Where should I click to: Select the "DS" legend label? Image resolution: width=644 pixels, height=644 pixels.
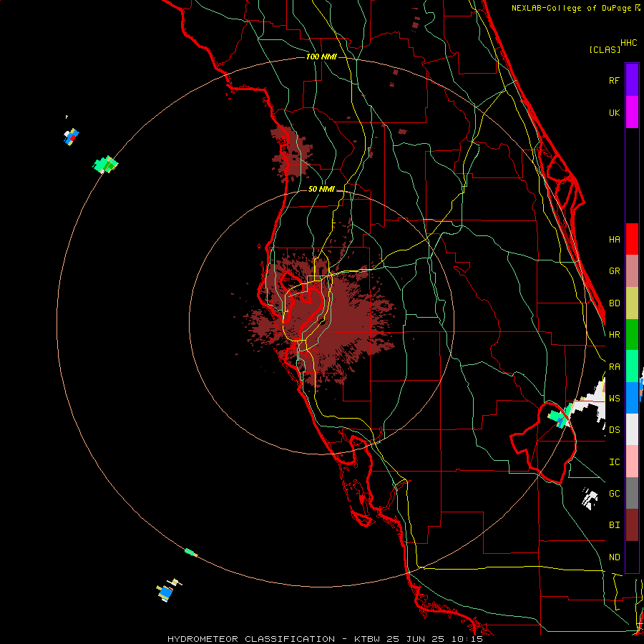pyautogui.click(x=614, y=430)
